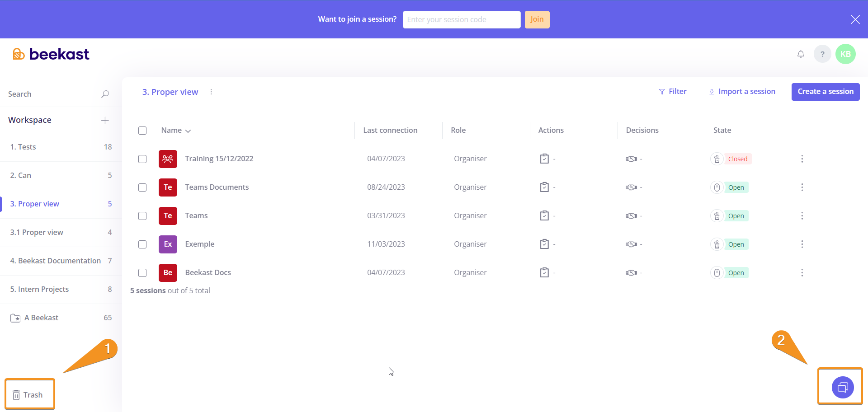The width and height of the screenshot is (868, 412).
Task: Open 4. Beekast Documentation folder
Action: [61, 261]
